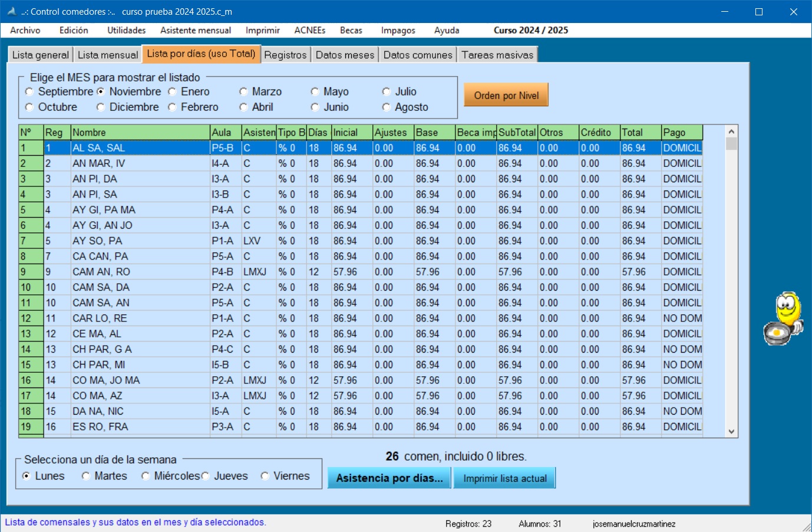Open the Impagos menu

pyautogui.click(x=398, y=30)
